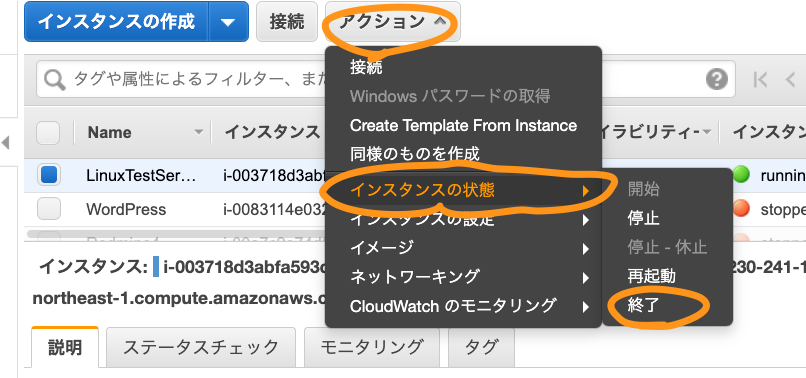Image resolution: width=806 pixels, height=378 pixels.
Task: Switch to the 説明 tab
Action: click(65, 347)
